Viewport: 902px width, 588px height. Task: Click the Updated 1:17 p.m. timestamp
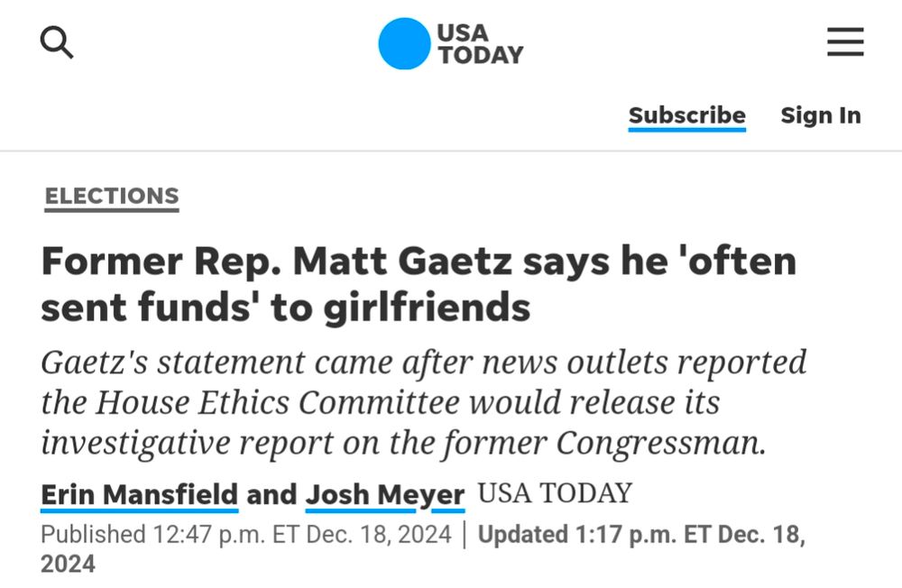[640, 534]
